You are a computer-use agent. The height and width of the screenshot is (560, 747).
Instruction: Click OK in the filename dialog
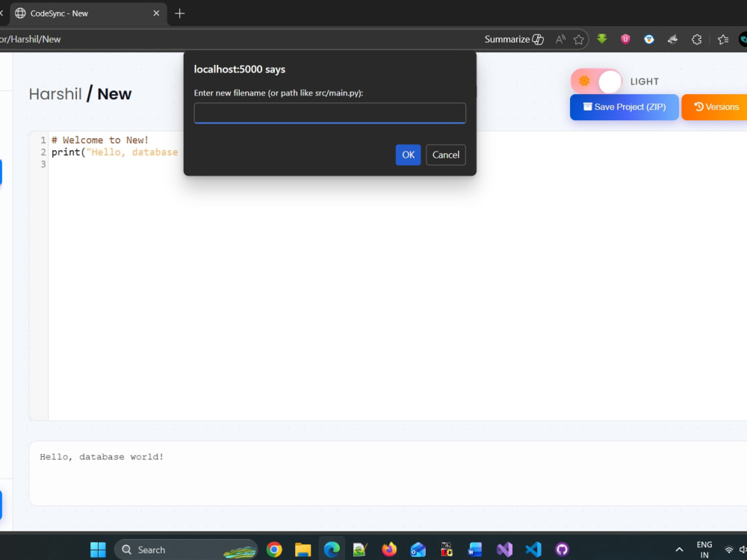click(x=408, y=155)
